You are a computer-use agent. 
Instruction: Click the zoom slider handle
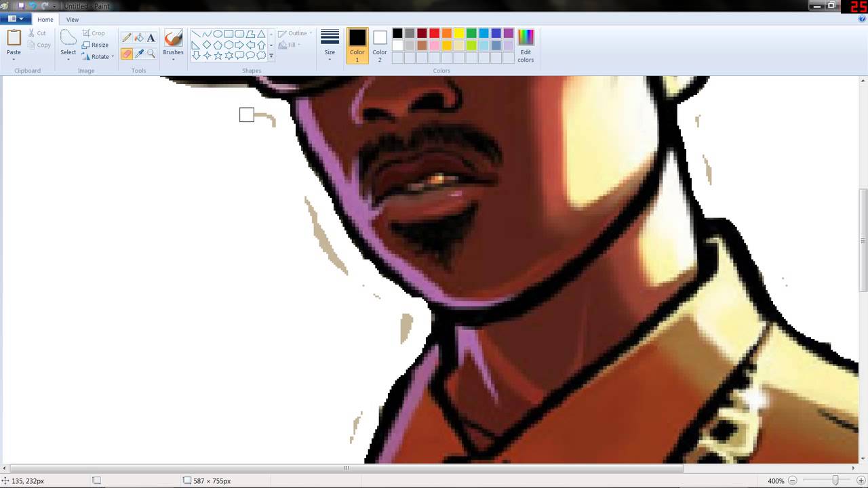tap(835, 481)
